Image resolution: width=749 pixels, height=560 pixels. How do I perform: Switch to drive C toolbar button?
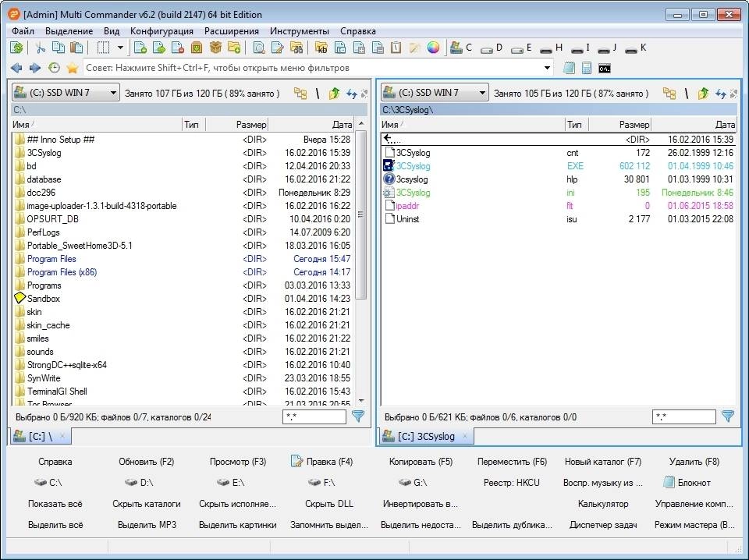pyautogui.click(x=461, y=48)
